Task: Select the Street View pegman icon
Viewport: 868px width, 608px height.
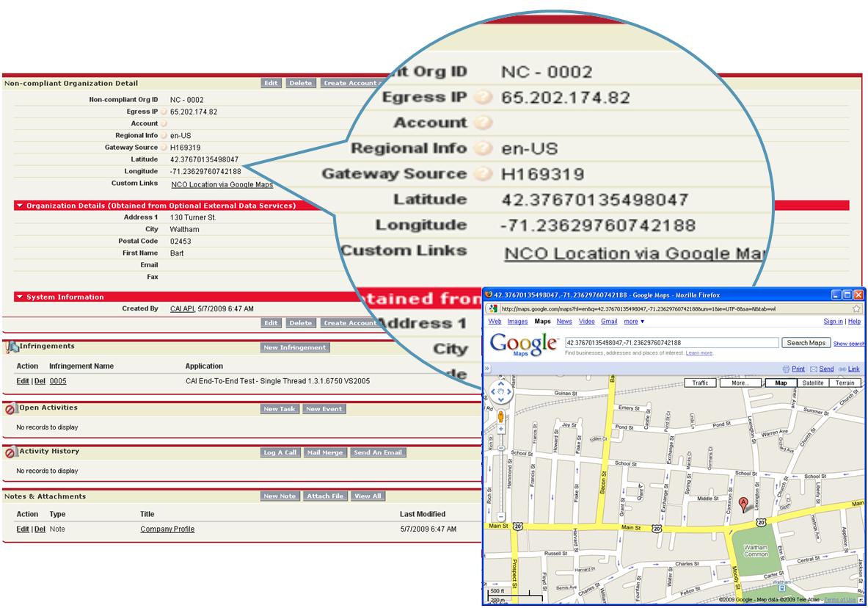Action: [501, 416]
